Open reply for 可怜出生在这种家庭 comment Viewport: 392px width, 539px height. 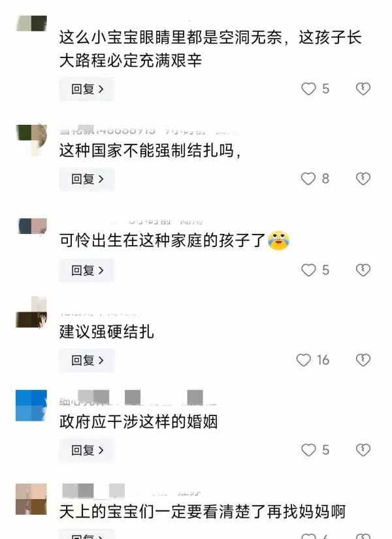click(x=87, y=270)
